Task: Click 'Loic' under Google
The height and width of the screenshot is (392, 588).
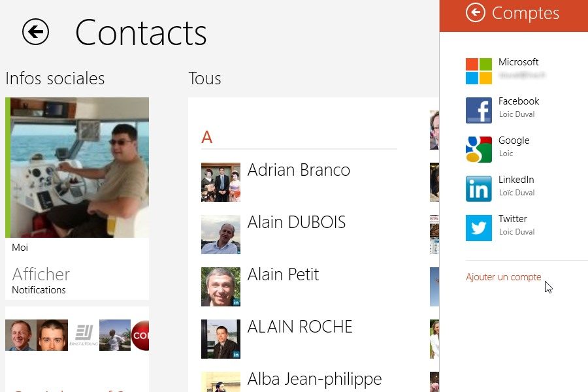Action: (x=506, y=154)
